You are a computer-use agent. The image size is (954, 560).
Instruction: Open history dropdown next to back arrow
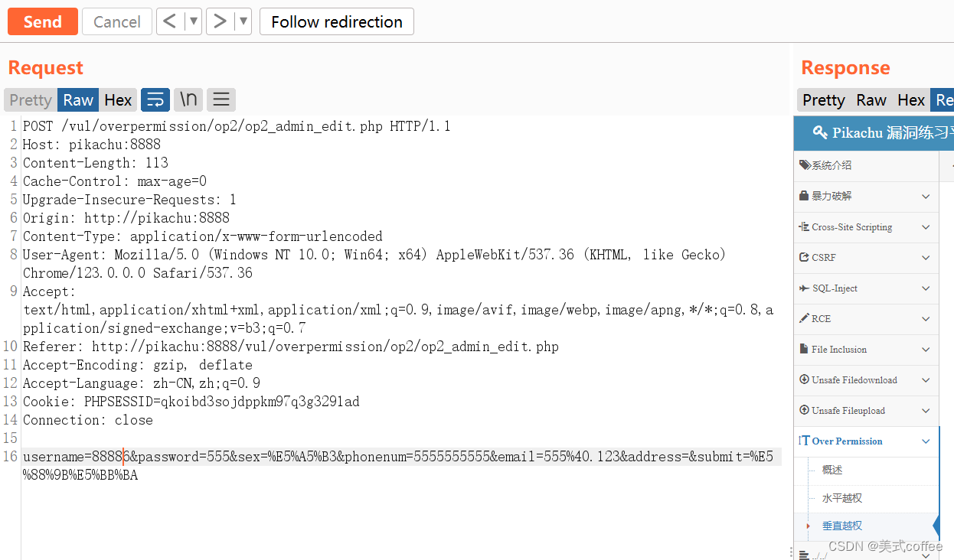(194, 21)
